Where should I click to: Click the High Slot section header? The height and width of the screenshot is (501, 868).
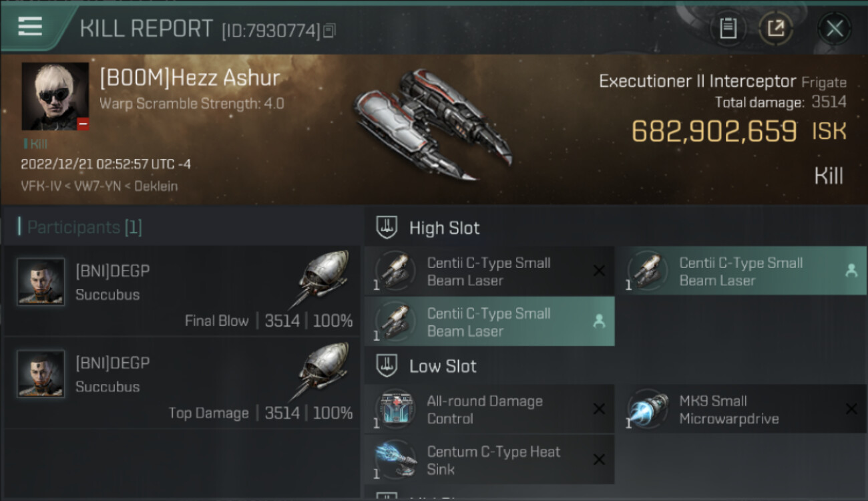pos(444,228)
